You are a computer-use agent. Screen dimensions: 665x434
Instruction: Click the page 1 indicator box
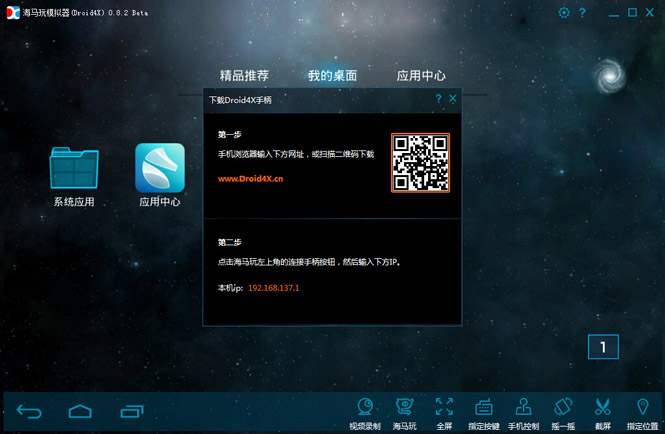point(603,347)
